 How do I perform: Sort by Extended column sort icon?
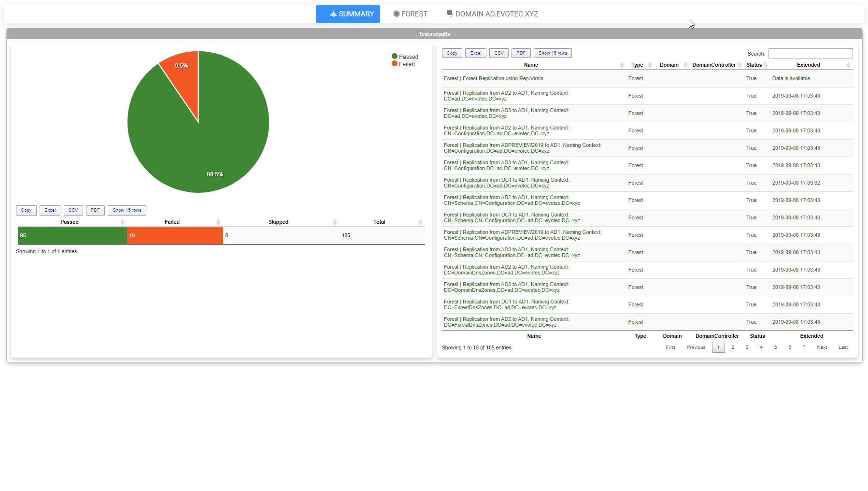[848, 65]
